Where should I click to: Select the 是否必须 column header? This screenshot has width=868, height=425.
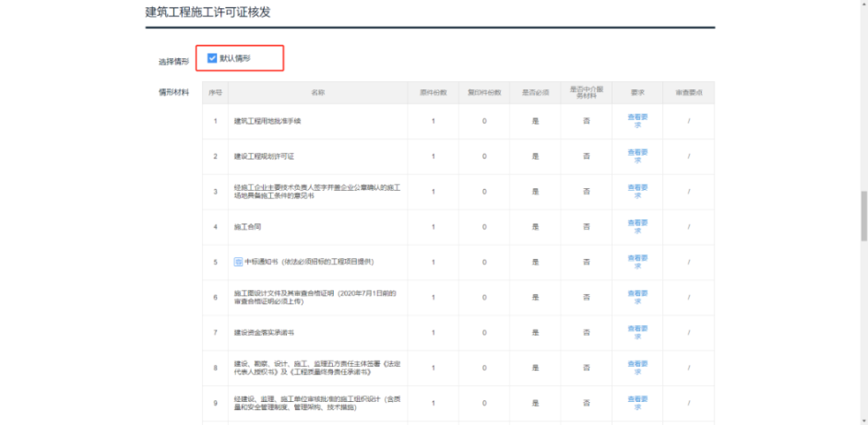(x=535, y=92)
